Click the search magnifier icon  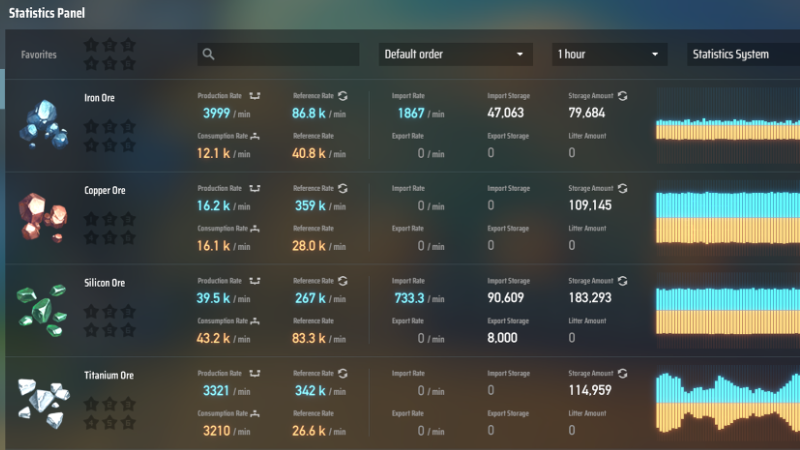[x=208, y=55]
